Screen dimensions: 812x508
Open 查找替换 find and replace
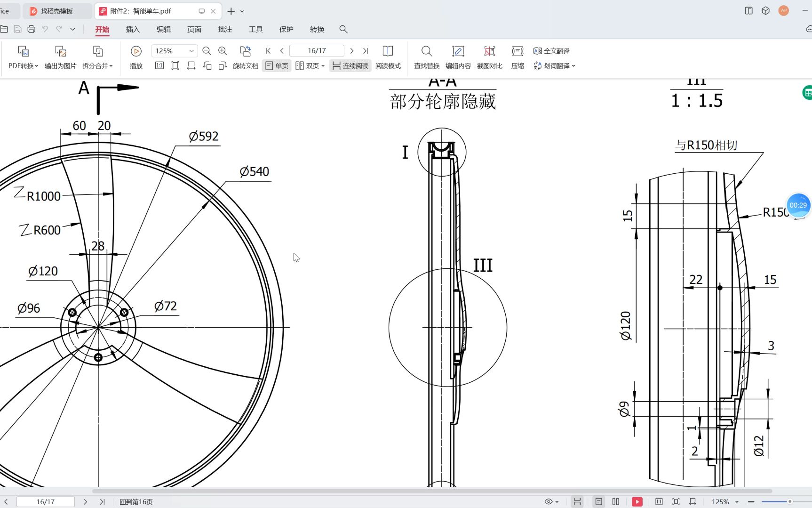point(427,57)
